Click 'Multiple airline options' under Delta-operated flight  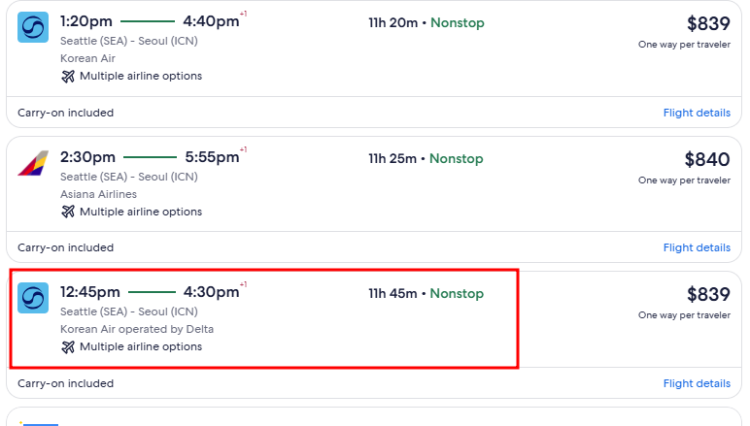tap(140, 347)
